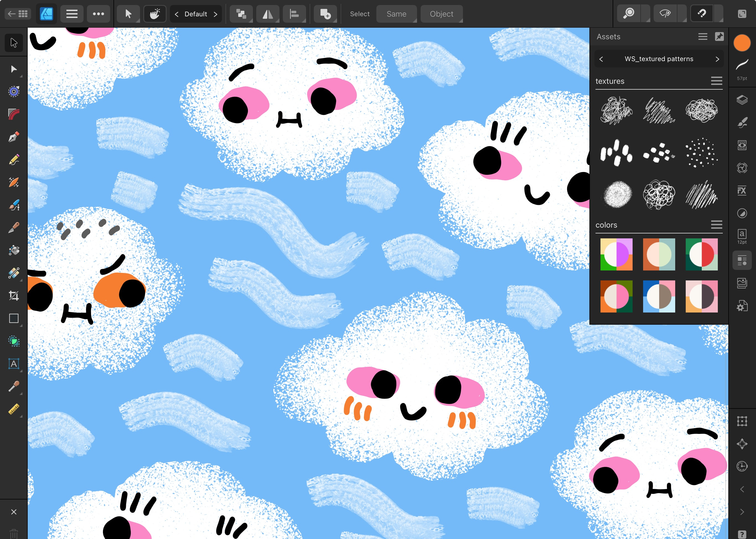Select the Node tool
Image resolution: width=756 pixels, height=539 pixels.
(x=14, y=69)
